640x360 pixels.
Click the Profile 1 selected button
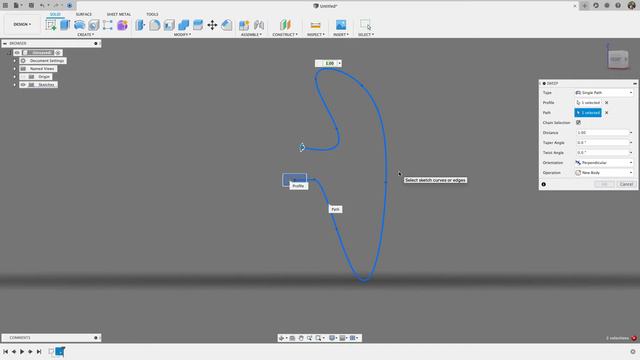588,102
